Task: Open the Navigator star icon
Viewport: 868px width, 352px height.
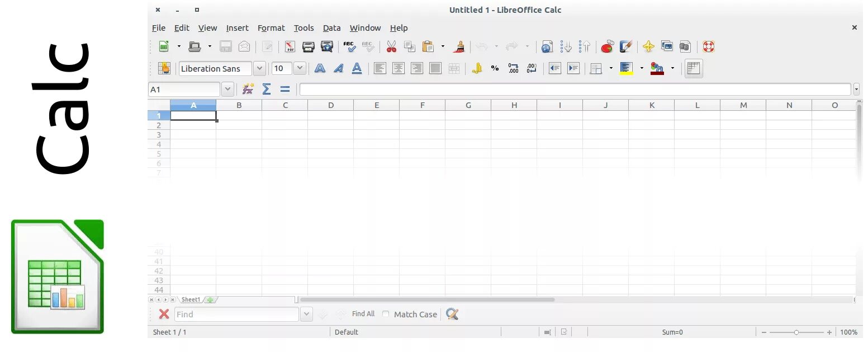Action: click(648, 46)
